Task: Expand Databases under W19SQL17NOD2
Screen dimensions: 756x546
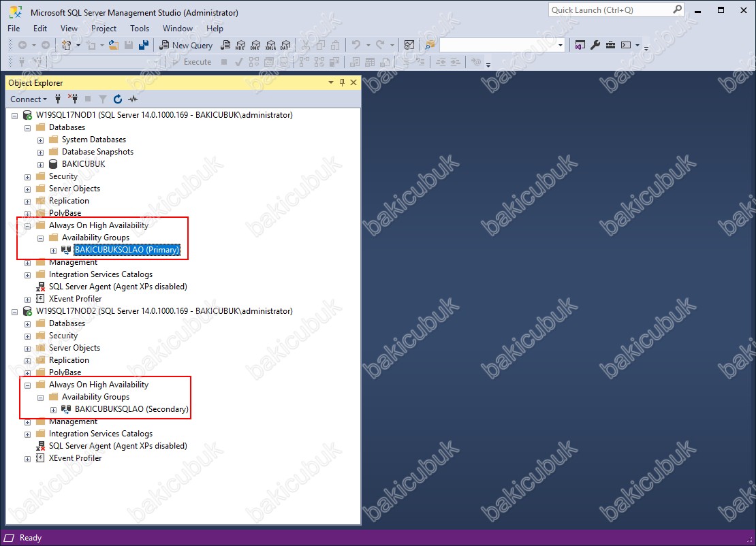Action: 27,324
